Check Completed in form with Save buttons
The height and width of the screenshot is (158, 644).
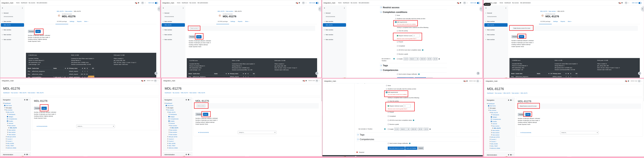click(388, 116)
